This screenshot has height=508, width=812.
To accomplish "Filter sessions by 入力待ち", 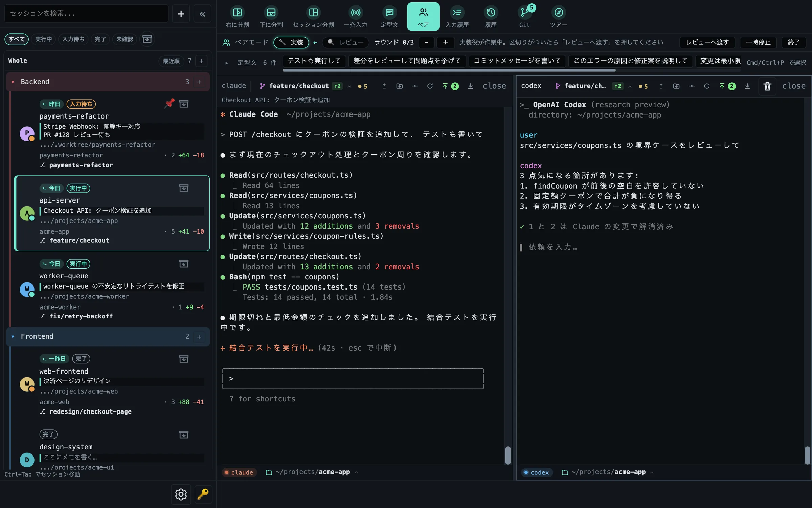I will click(x=73, y=39).
